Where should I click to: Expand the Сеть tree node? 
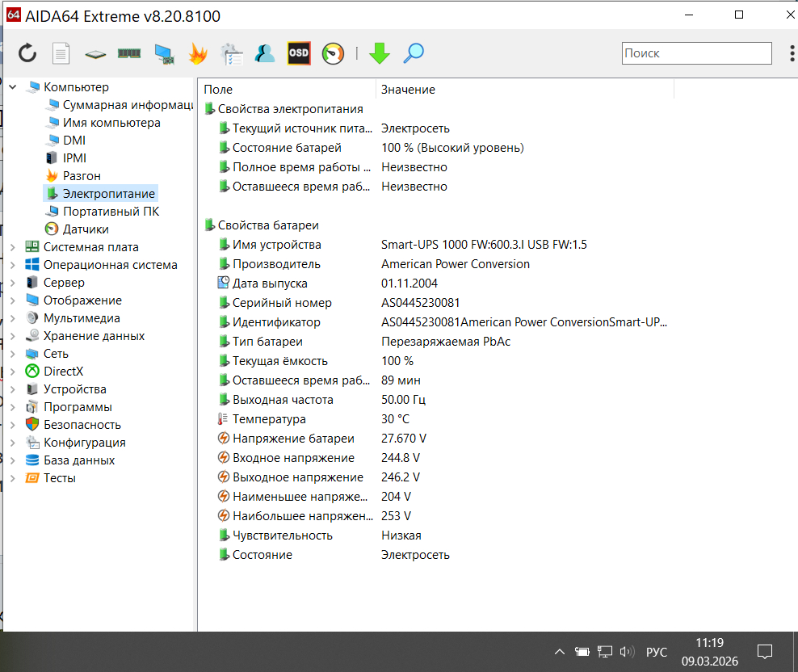(x=13, y=354)
